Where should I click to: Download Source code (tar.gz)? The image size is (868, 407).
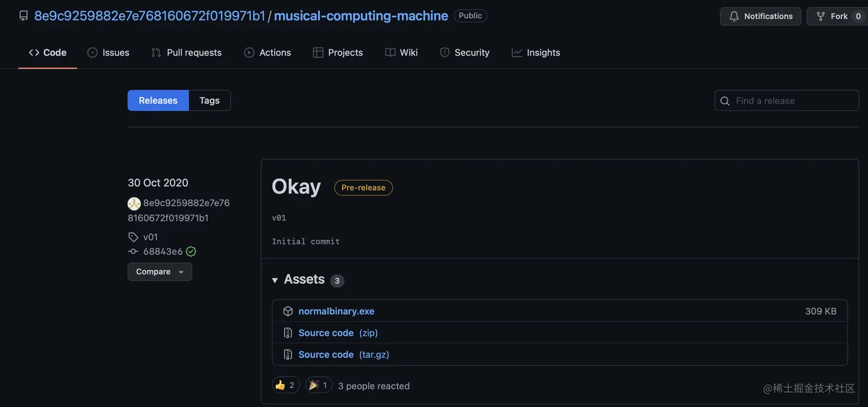[x=344, y=355]
